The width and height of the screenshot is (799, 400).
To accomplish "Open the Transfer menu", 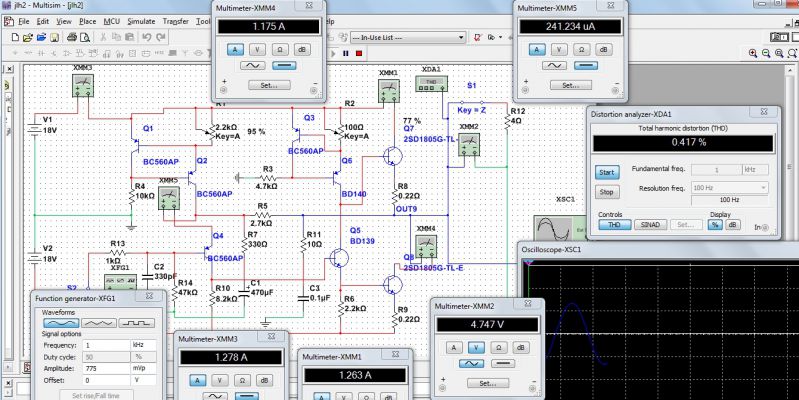I will pyautogui.click(x=176, y=21).
